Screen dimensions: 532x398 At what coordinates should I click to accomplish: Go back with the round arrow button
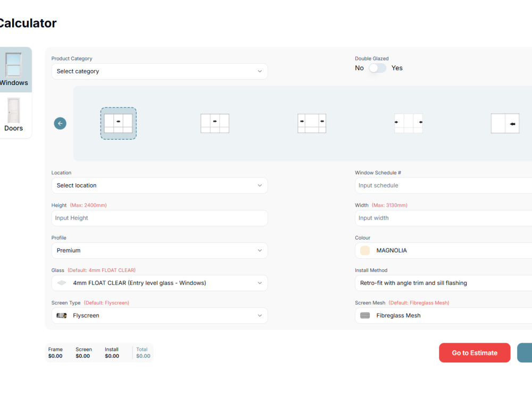tap(60, 123)
